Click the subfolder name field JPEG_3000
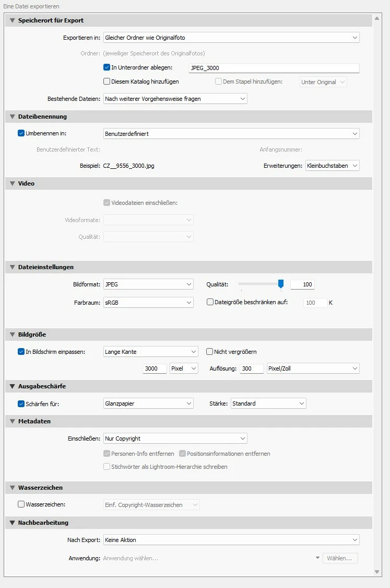 click(x=274, y=68)
